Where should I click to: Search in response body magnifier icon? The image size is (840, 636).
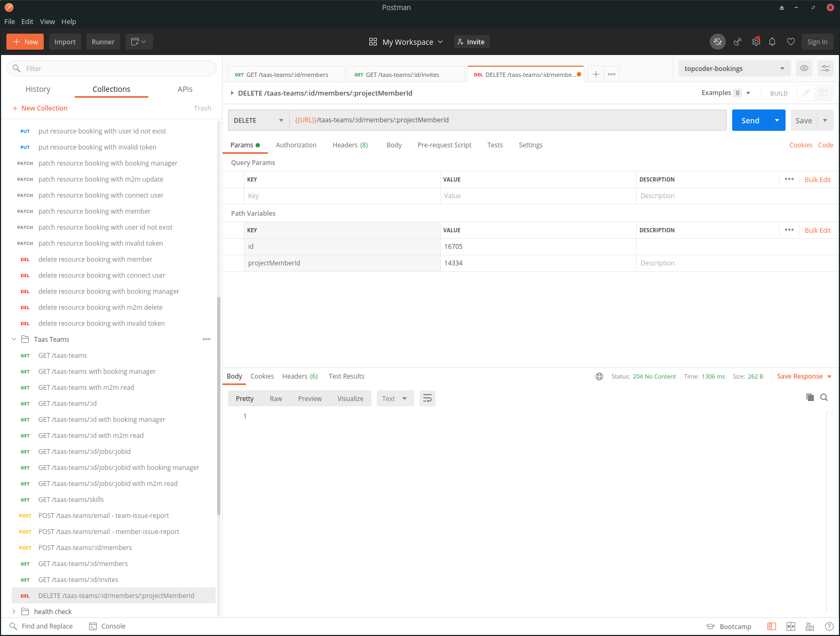coord(824,397)
